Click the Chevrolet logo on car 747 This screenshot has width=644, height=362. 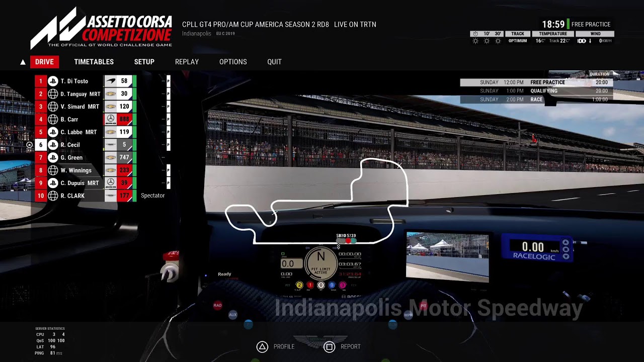point(111,157)
